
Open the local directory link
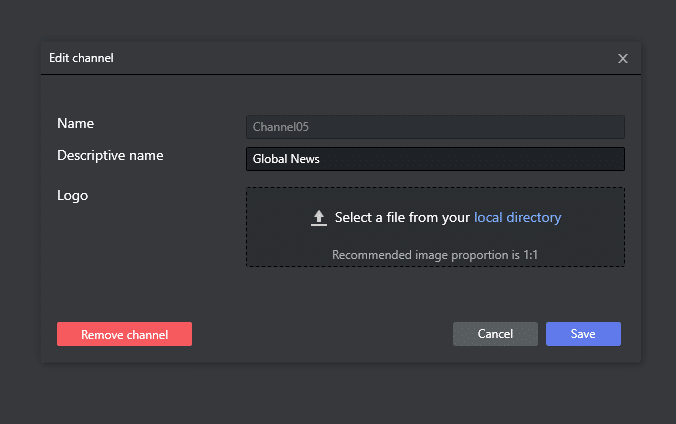click(x=517, y=217)
